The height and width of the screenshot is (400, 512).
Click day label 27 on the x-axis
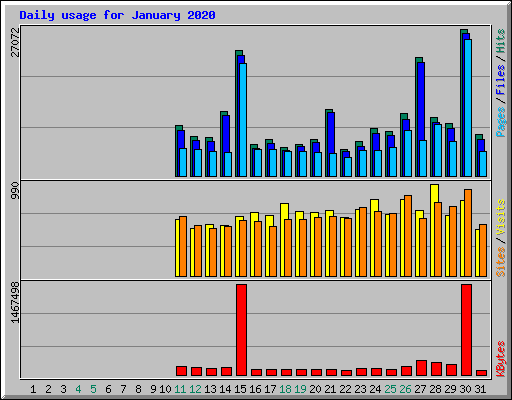(420, 389)
